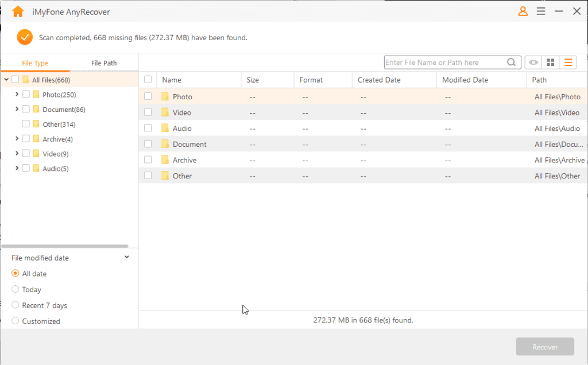Click the All Files\Archive path cell
This screenshot has width=588, height=365.
[559, 160]
